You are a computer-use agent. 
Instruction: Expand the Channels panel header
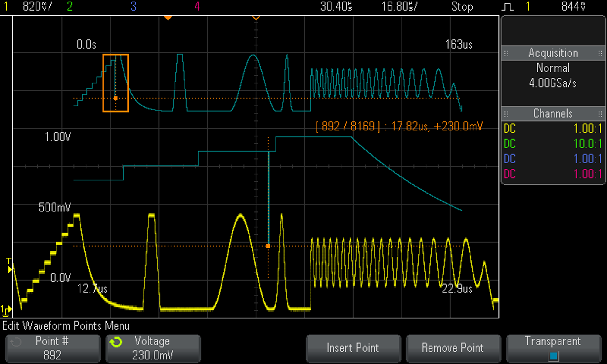(x=553, y=114)
